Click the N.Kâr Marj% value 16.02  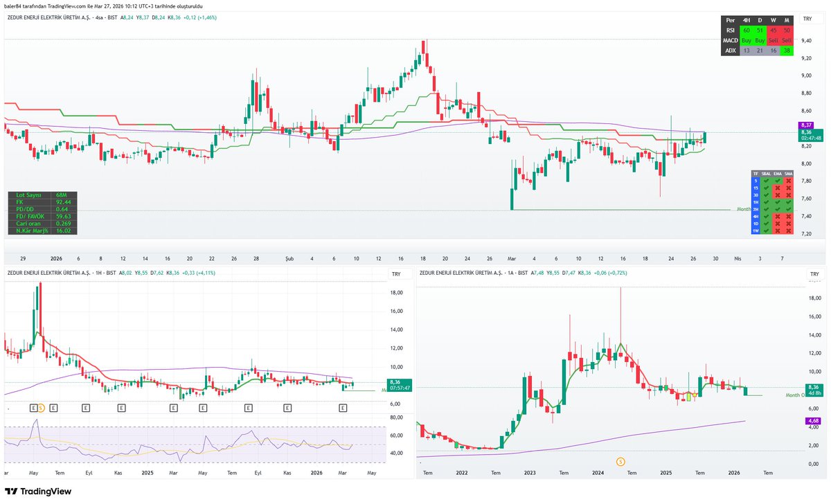pyautogui.click(x=64, y=231)
